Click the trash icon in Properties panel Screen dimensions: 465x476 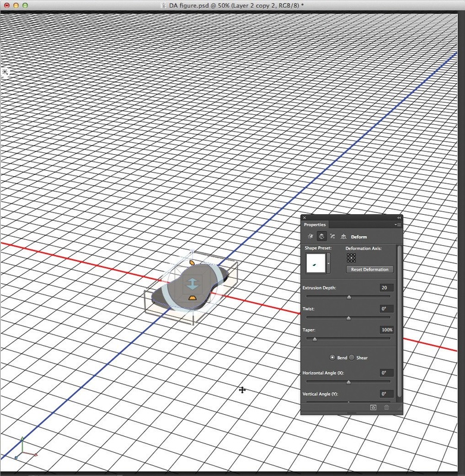387,408
